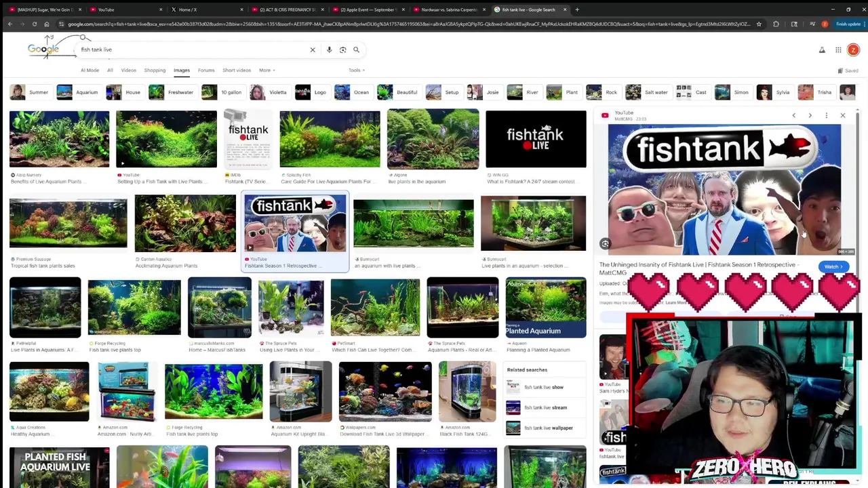Switch to the Home / X browser tab
The image size is (868, 488).
205,9
